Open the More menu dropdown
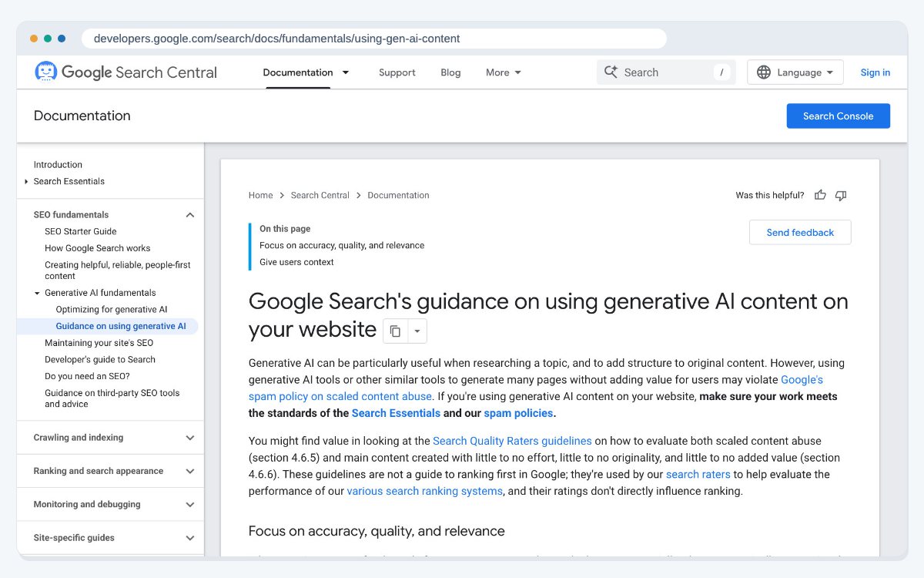Viewport: 924px width, 578px height. point(504,72)
